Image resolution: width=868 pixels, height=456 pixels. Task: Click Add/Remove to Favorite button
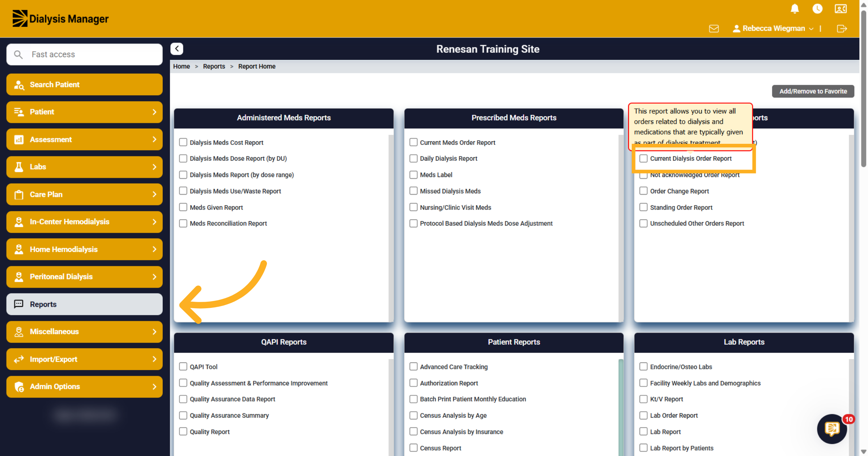[813, 91]
